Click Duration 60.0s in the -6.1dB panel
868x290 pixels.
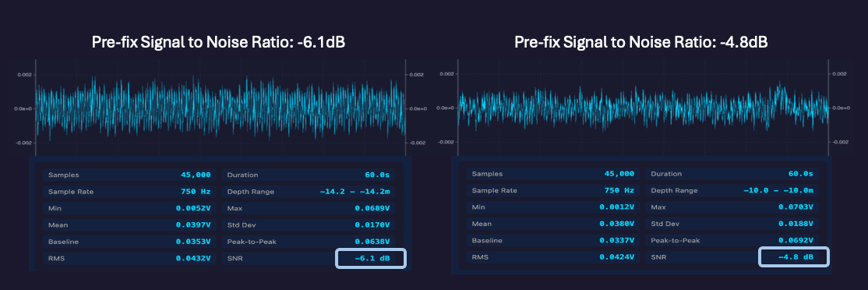click(377, 175)
